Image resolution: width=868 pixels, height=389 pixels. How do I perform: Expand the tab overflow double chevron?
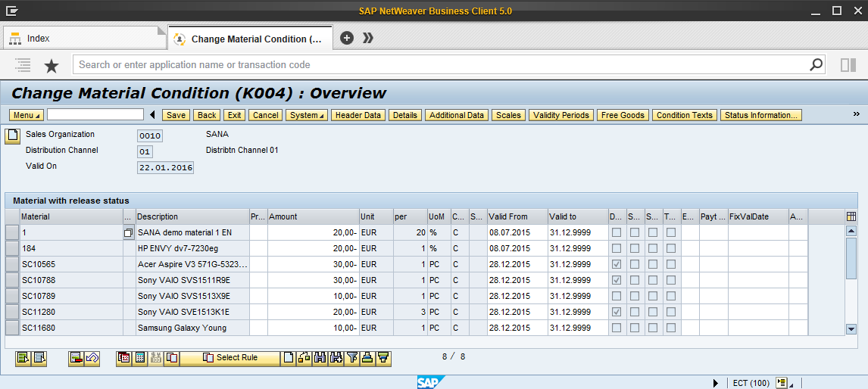[368, 38]
